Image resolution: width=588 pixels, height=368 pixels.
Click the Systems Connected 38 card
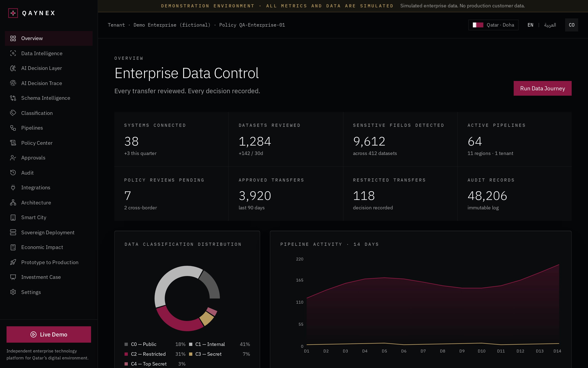tap(171, 139)
